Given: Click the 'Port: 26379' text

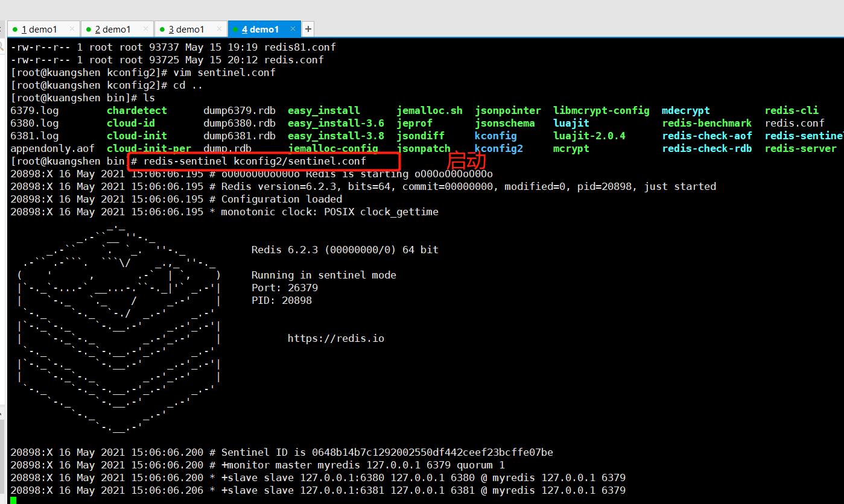Looking at the screenshot, I should pos(285,288).
